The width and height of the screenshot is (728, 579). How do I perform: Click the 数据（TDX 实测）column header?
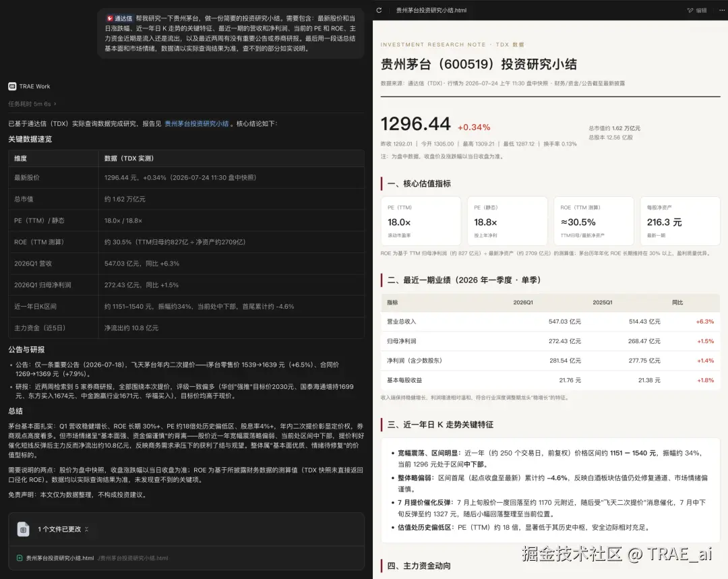point(129,158)
